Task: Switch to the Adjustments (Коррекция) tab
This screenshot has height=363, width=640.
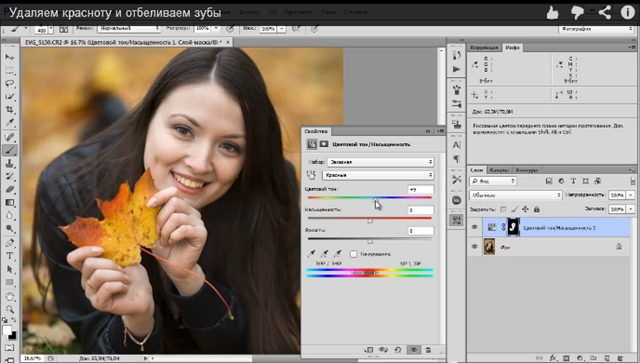Action: coord(484,48)
